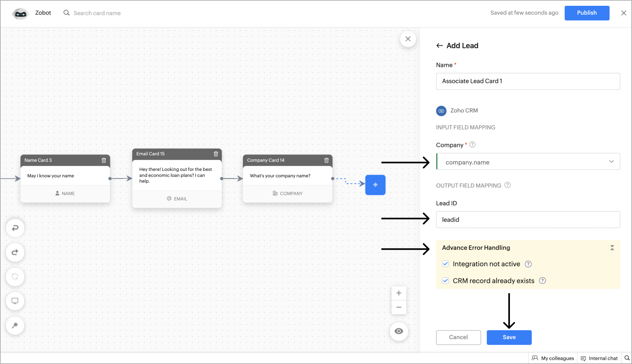This screenshot has width=632, height=364.
Task: Delete Company Card 14 via trash icon
Action: (326, 160)
